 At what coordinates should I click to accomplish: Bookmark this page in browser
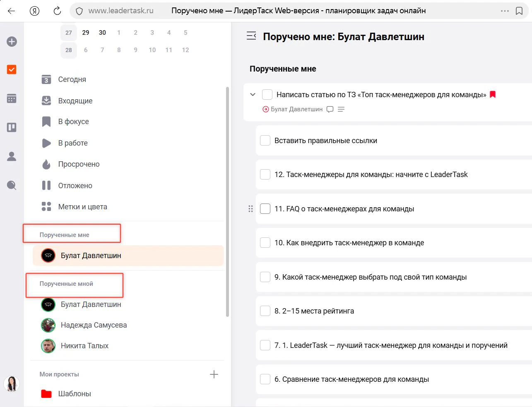point(519,11)
